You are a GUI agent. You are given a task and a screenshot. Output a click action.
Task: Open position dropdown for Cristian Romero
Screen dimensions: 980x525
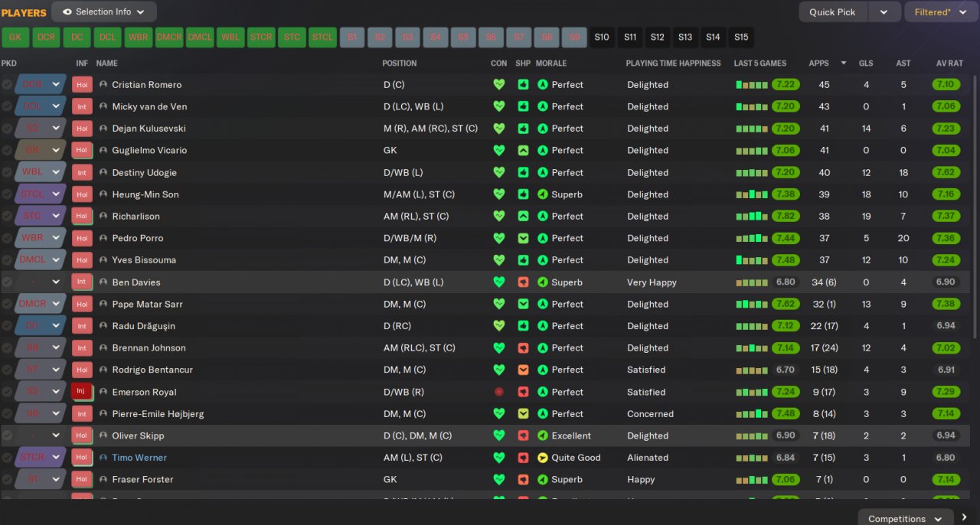56,85
